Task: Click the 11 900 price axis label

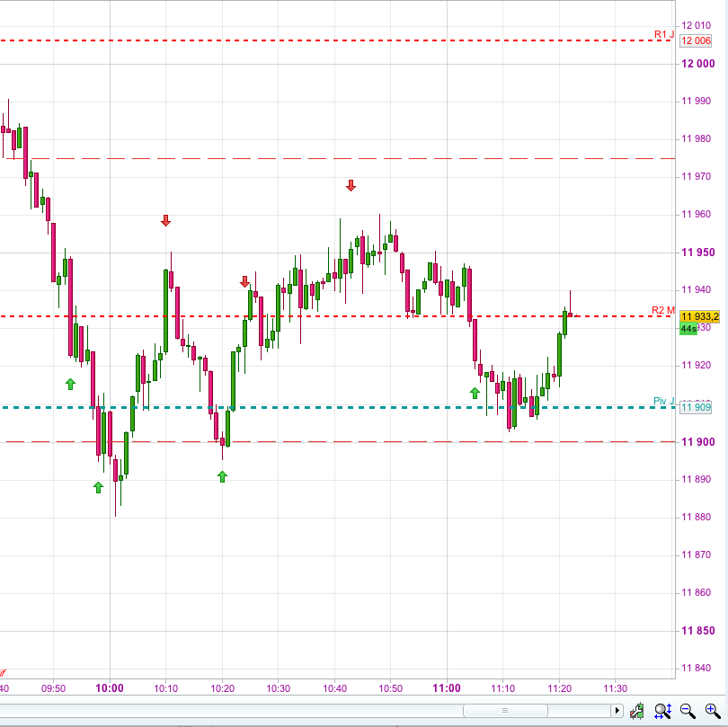Action: coord(697,442)
